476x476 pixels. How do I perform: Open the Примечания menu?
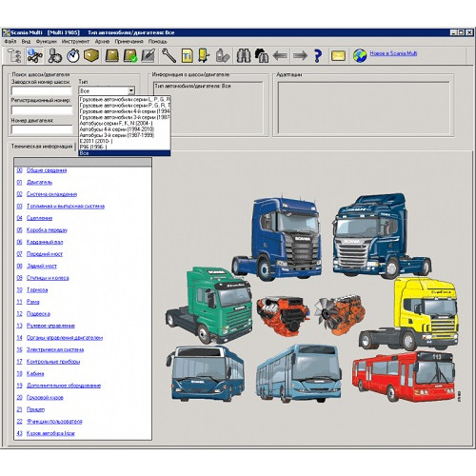129,42
